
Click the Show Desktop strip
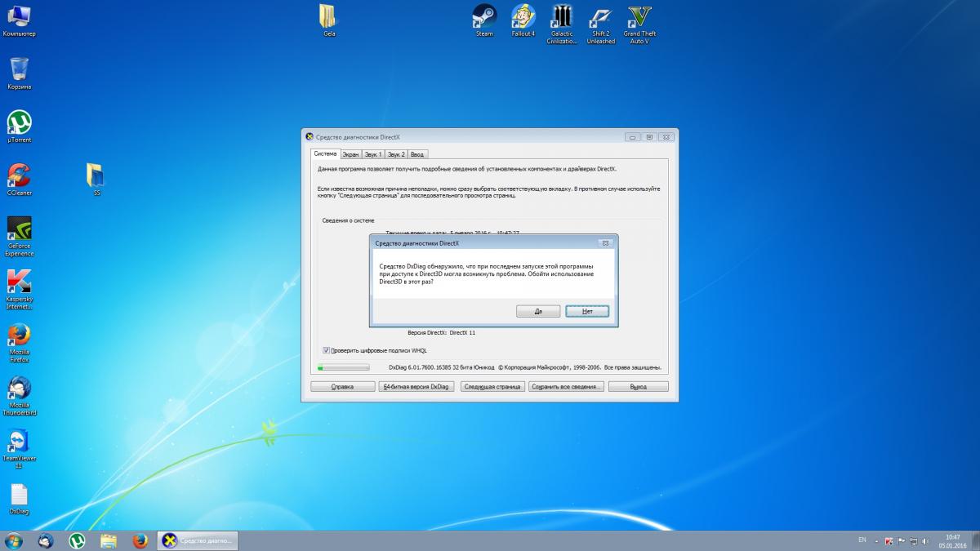tap(975, 540)
